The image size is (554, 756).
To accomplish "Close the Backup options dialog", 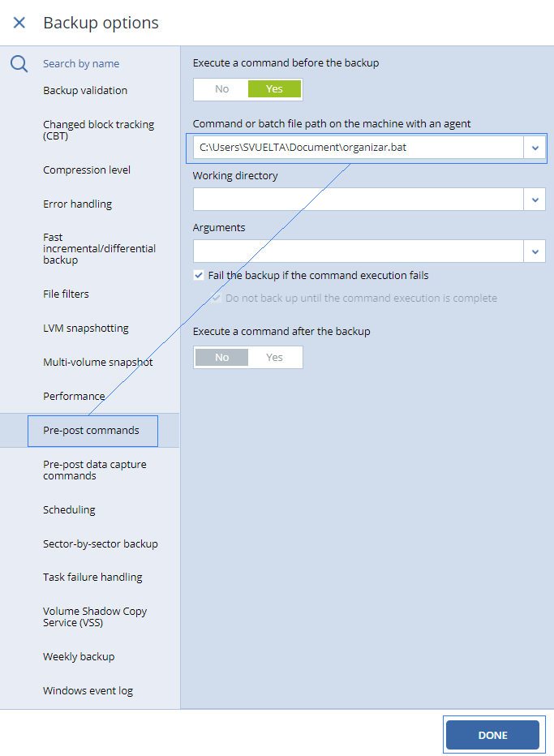I will click(19, 23).
